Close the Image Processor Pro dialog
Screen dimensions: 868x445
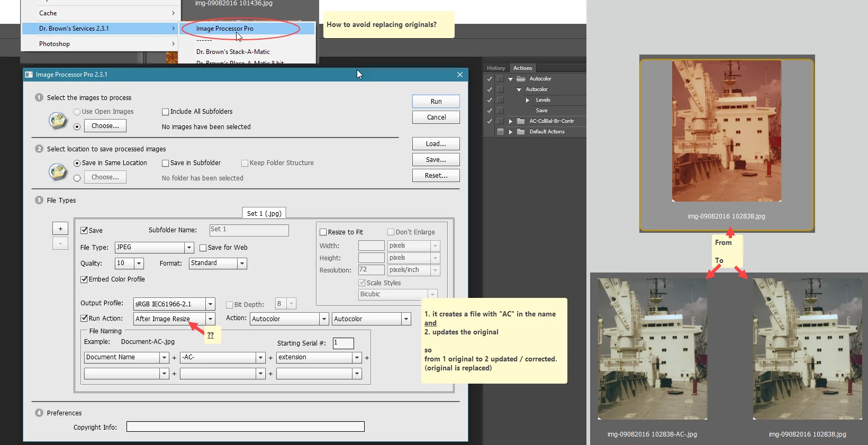tap(460, 75)
